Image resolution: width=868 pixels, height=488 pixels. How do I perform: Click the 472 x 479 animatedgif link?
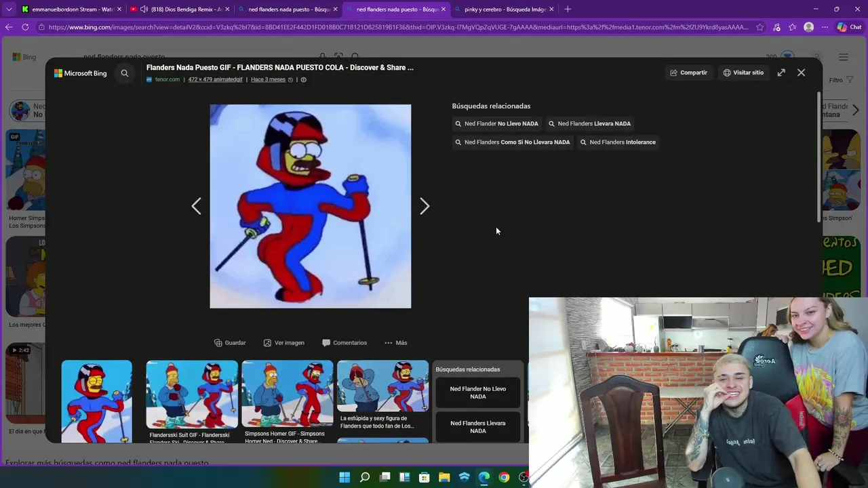pyautogui.click(x=215, y=79)
